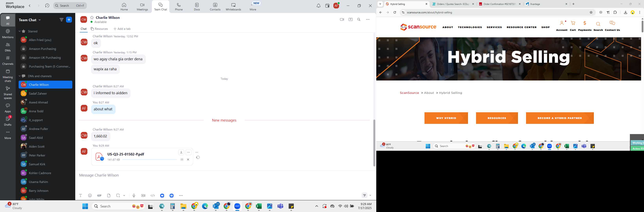Create a new chat with plus button

(x=69, y=20)
